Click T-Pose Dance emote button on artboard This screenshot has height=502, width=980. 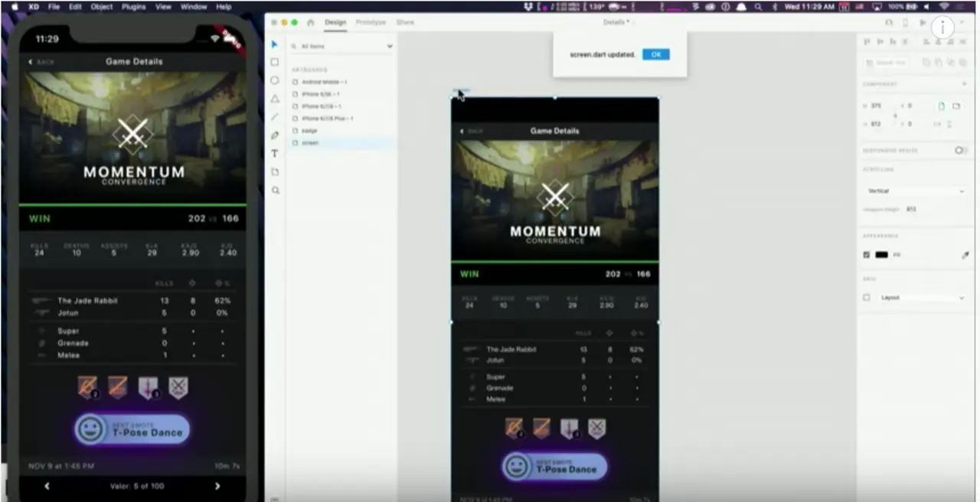point(554,467)
